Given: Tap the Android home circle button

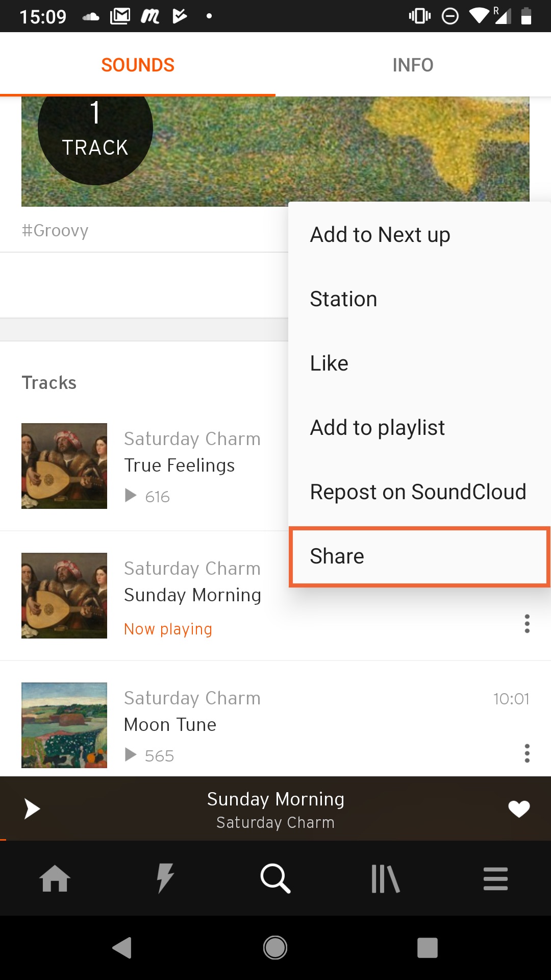Looking at the screenshot, I should pos(275,948).
